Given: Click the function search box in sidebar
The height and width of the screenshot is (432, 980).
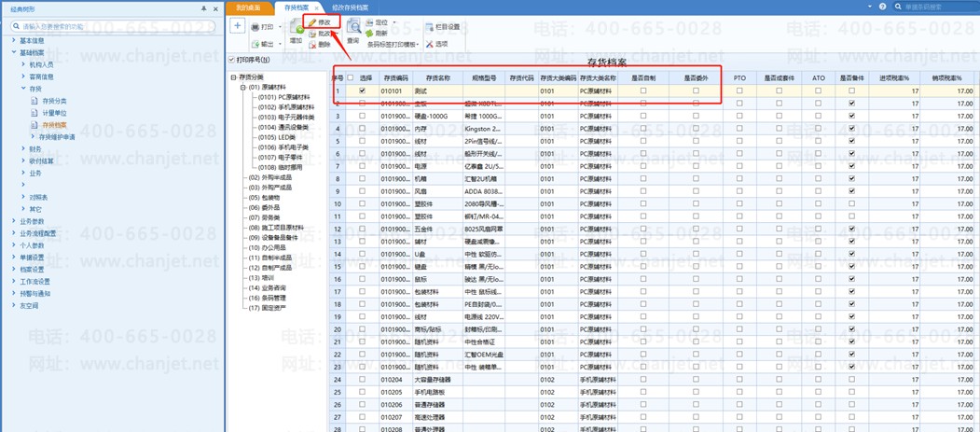Looking at the screenshot, I should tap(112, 26).
